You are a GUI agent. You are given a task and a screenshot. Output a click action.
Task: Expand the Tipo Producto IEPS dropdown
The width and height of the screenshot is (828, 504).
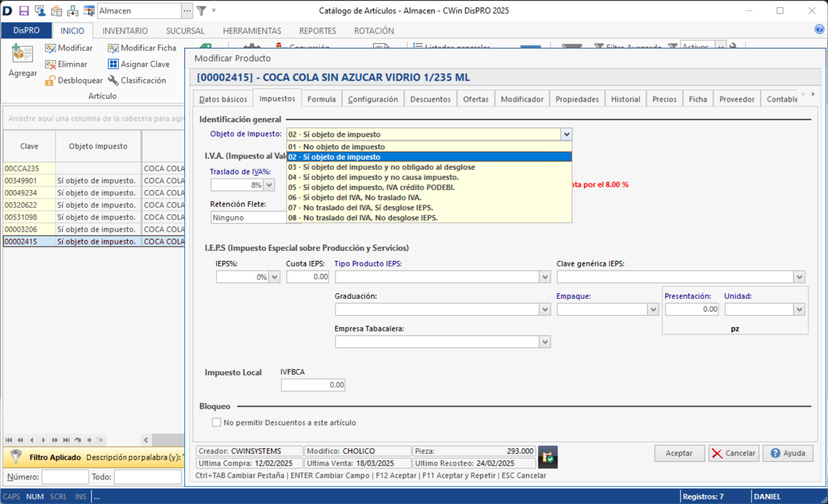coord(545,277)
